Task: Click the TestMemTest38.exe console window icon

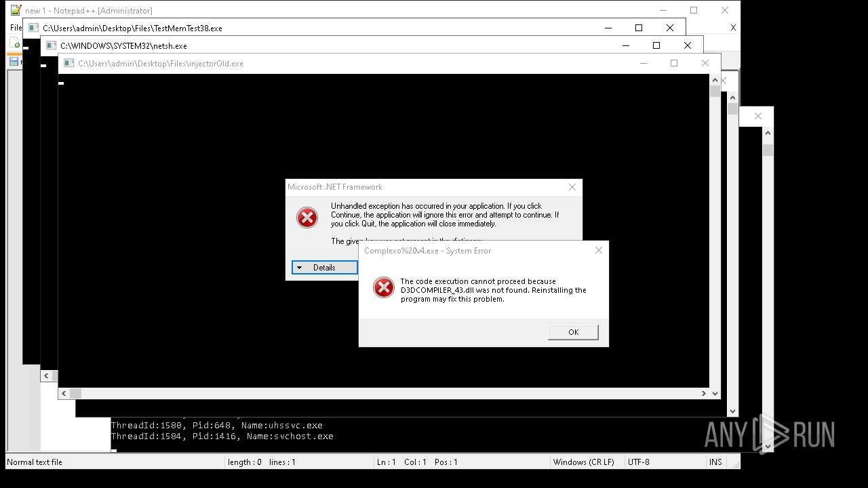Action: (33, 28)
